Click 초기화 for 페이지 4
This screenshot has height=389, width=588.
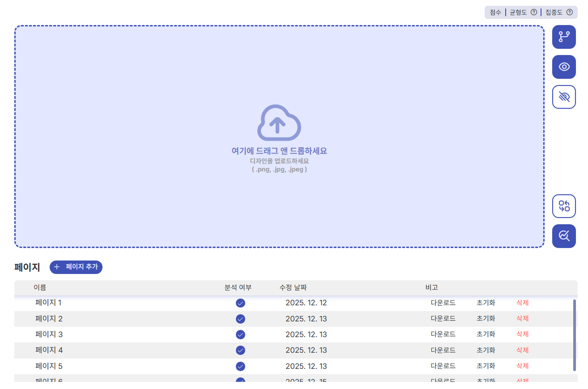pyautogui.click(x=486, y=350)
